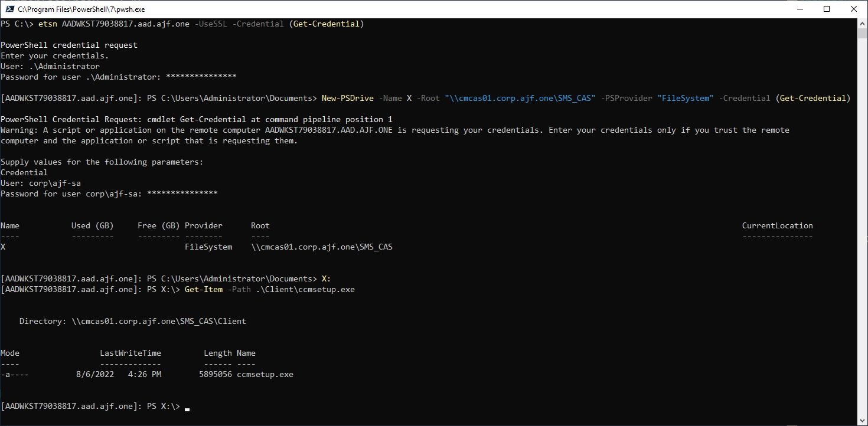Click the ccmsetup.exe file name
The image size is (868, 426).
(265, 373)
